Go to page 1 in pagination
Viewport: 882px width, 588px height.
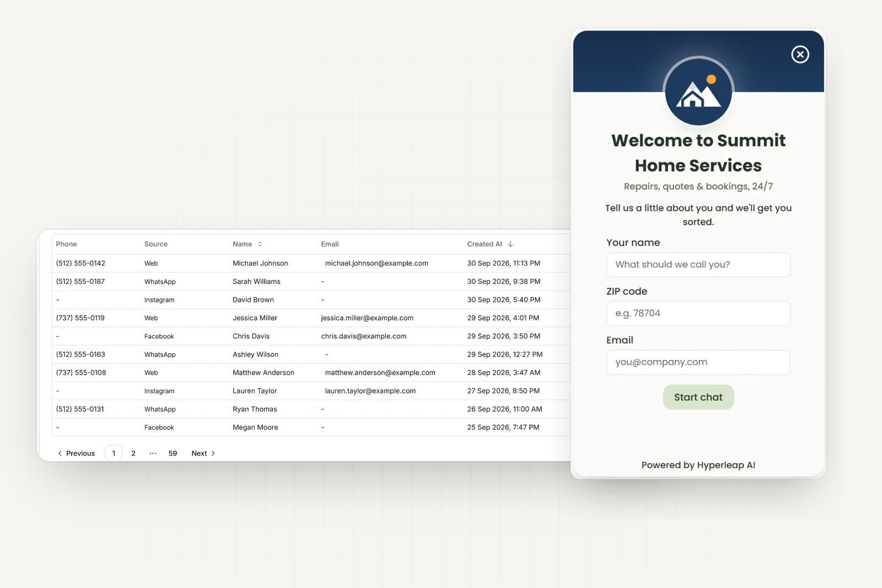click(x=114, y=454)
